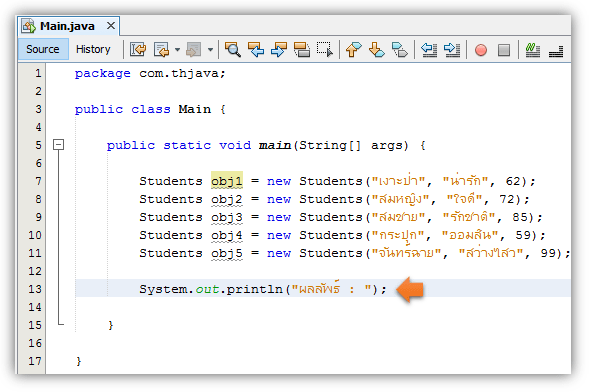
Task: Click 'println' method call
Action: [x=254, y=289]
